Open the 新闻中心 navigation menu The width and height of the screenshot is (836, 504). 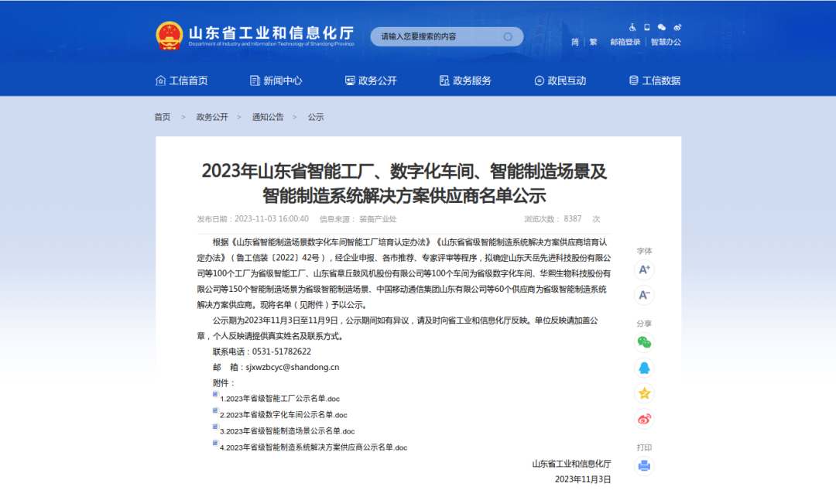276,81
